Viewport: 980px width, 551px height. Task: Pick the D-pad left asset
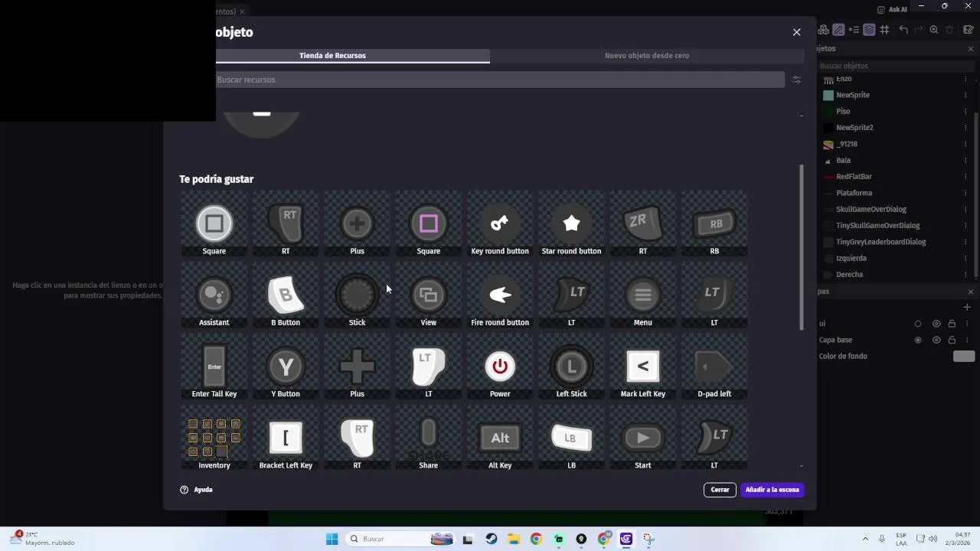[x=714, y=366]
